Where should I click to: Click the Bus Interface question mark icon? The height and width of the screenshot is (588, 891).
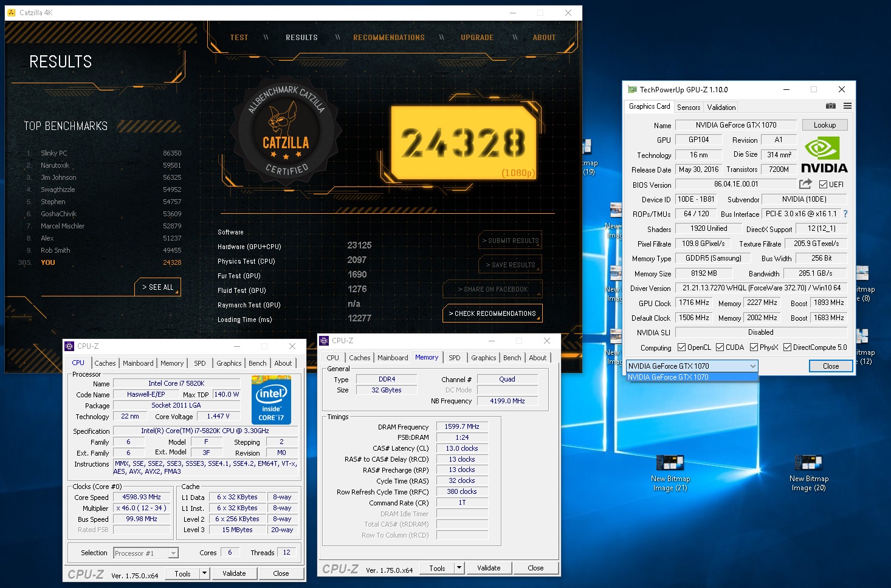pyautogui.click(x=845, y=214)
